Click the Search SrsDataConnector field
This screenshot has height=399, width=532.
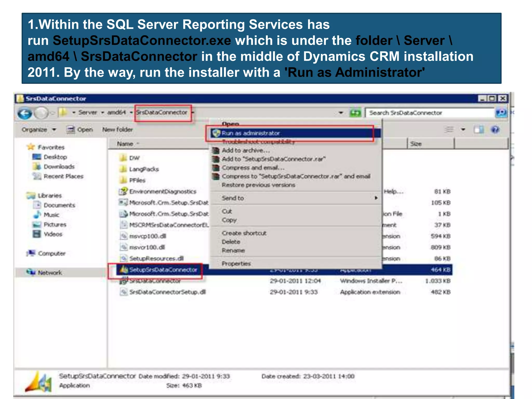[x=430, y=113]
